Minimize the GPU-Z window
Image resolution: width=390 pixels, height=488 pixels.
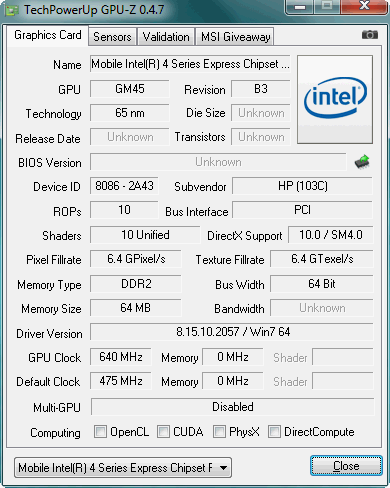tap(300, 7)
